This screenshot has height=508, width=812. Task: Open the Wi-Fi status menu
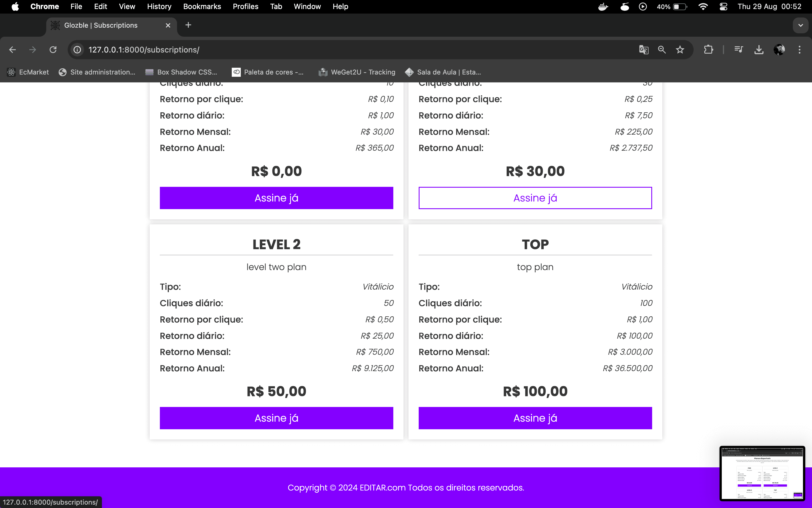click(703, 6)
